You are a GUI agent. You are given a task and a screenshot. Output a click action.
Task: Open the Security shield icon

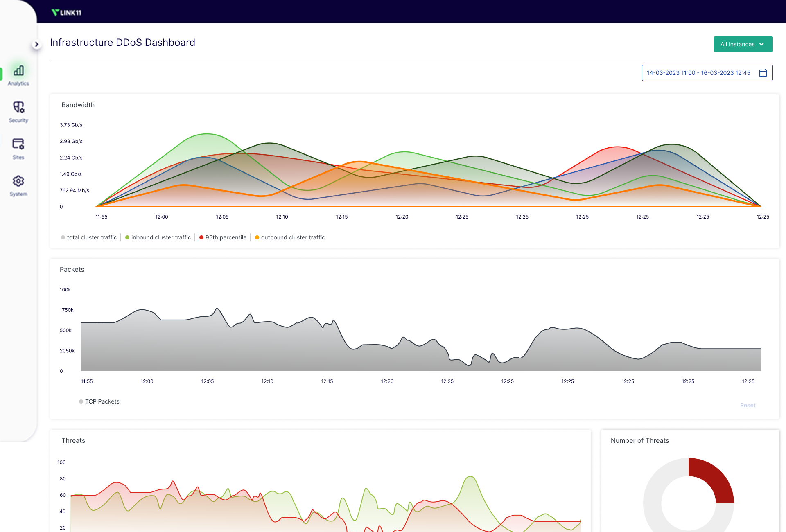[18, 107]
